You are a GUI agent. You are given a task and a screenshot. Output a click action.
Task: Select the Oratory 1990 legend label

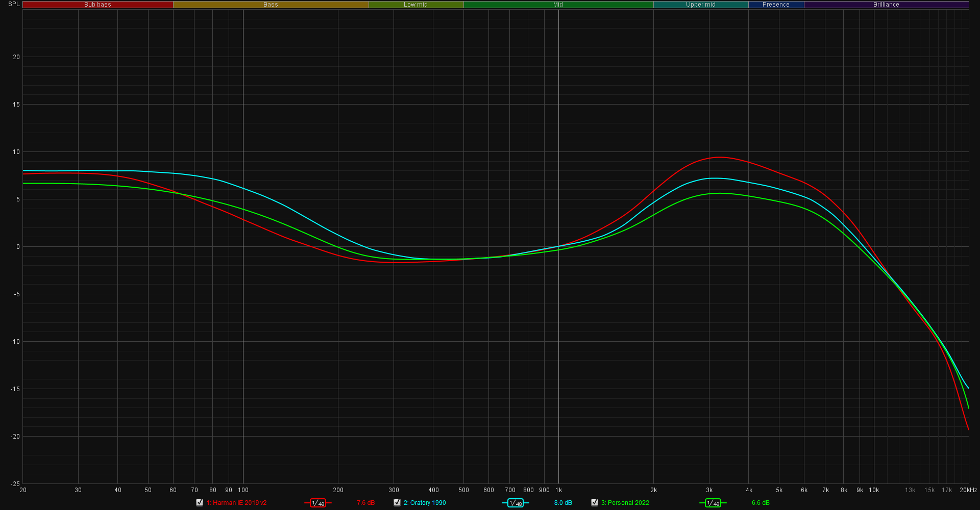click(x=425, y=503)
